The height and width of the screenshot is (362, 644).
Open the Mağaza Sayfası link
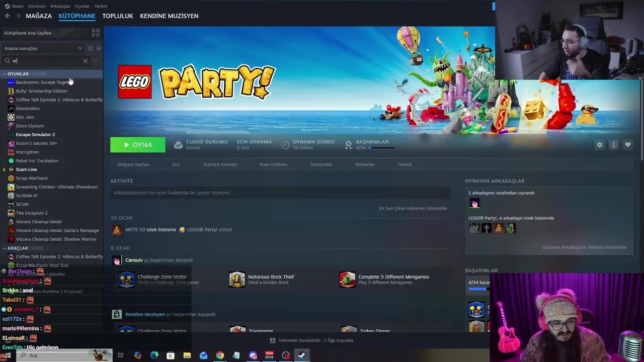point(133,164)
